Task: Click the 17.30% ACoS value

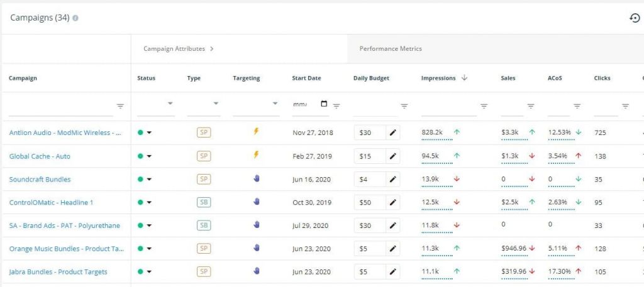Action: (x=559, y=271)
